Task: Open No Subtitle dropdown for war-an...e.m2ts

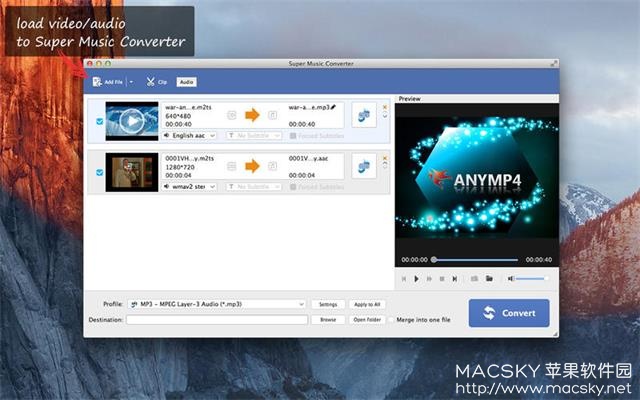Action: (253, 136)
